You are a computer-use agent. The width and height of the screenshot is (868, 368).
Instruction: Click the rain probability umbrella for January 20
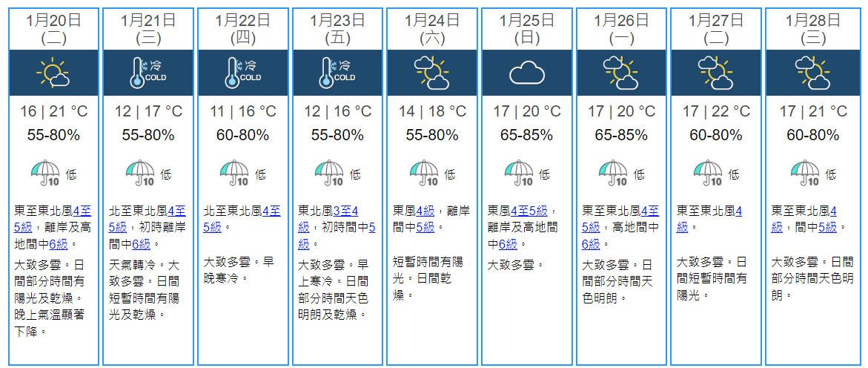pos(45,174)
